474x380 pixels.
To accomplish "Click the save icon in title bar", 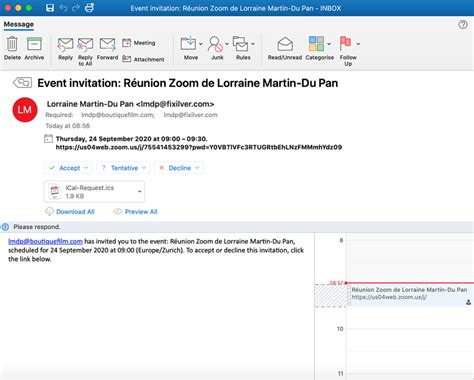I will click(50, 8).
